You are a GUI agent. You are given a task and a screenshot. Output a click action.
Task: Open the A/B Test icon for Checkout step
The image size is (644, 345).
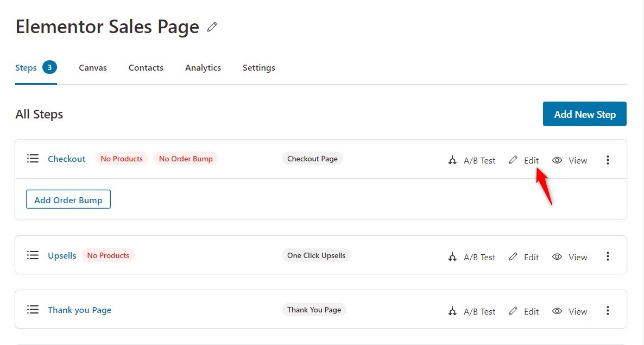click(x=453, y=160)
